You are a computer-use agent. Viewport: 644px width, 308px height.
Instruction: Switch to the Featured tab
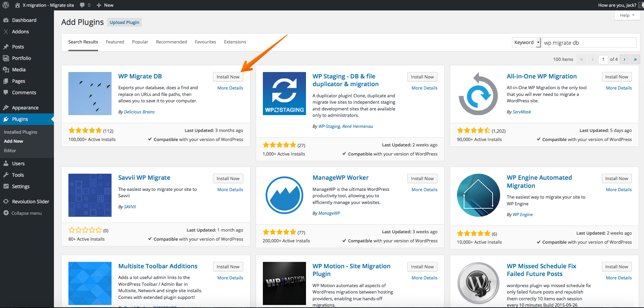pos(115,42)
